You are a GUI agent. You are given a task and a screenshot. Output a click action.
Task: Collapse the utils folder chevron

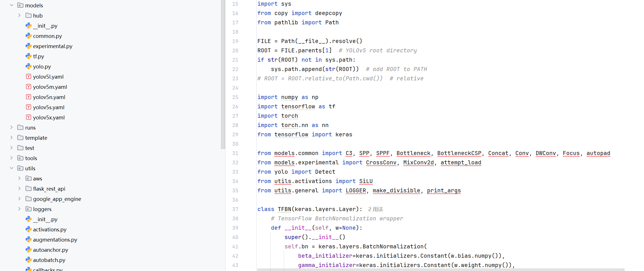pos(12,168)
